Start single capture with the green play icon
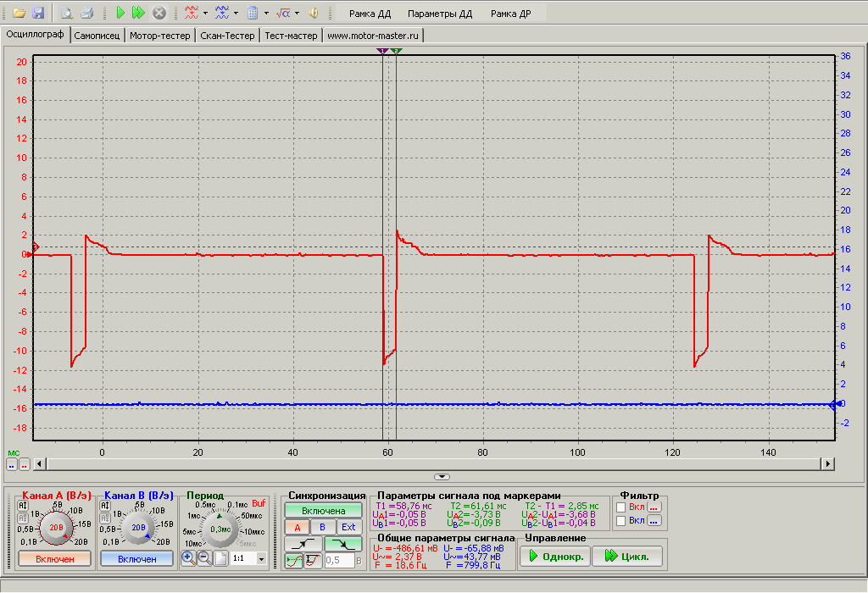 tap(120, 13)
